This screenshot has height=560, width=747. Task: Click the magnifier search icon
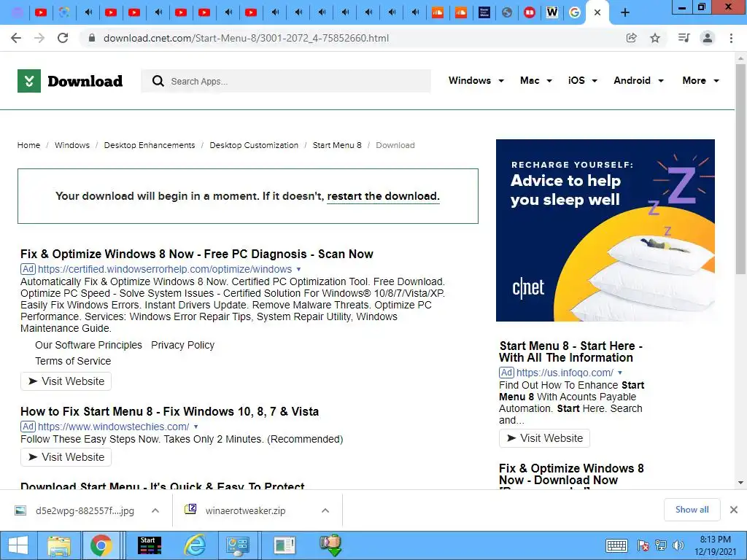point(158,81)
